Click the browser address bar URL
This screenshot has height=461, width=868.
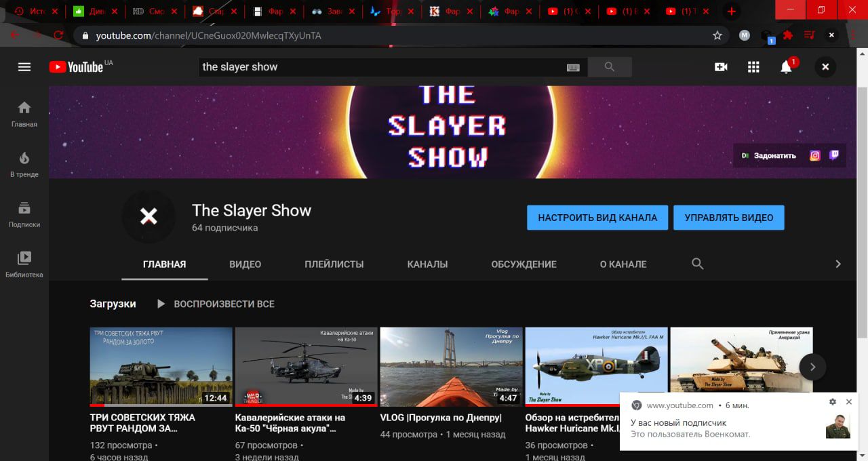[x=209, y=35]
